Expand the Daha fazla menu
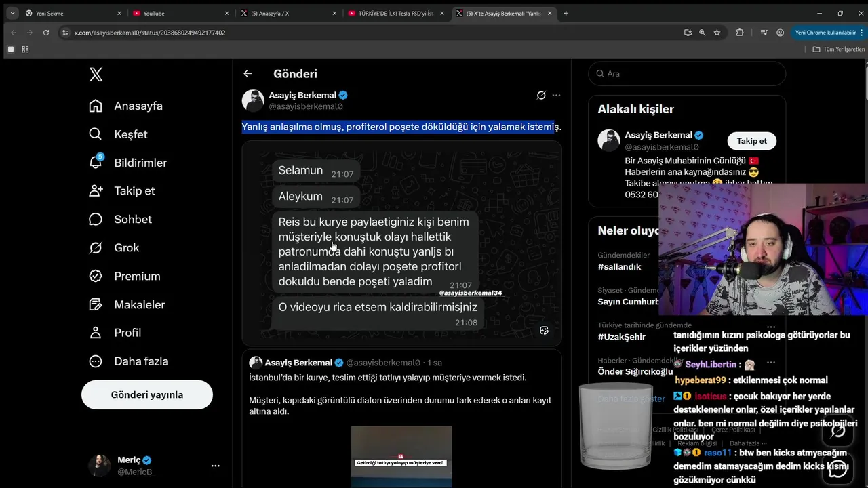The image size is (868, 488). pos(129,361)
